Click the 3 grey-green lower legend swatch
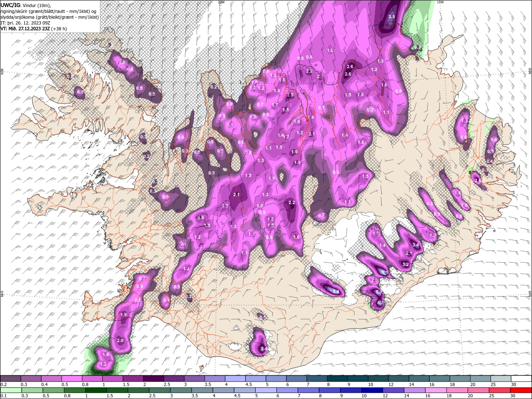 coord(181,390)
